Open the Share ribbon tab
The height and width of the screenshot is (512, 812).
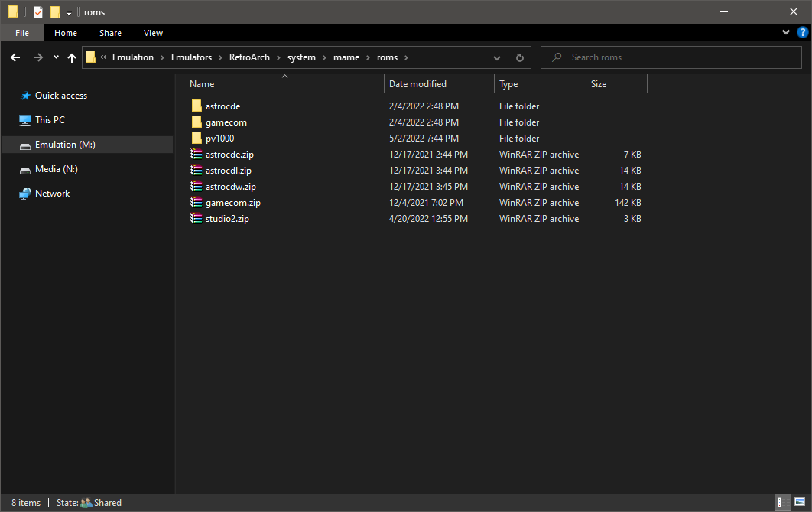tap(110, 33)
